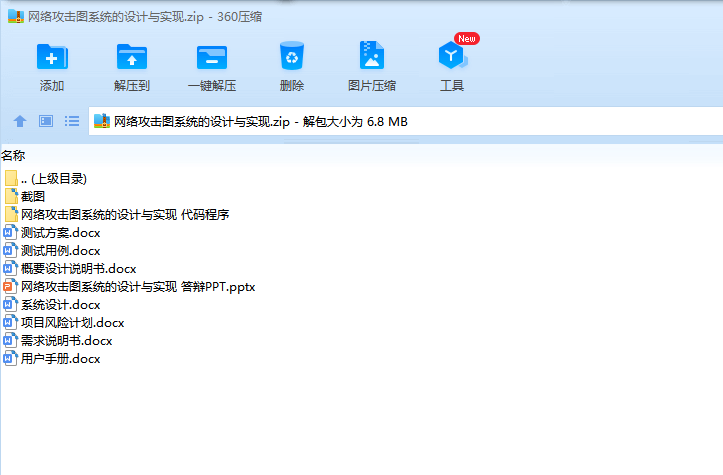This screenshot has width=723, height=475.
Task: Click the 360压缩 app icon in the title bar
Action: point(16,17)
